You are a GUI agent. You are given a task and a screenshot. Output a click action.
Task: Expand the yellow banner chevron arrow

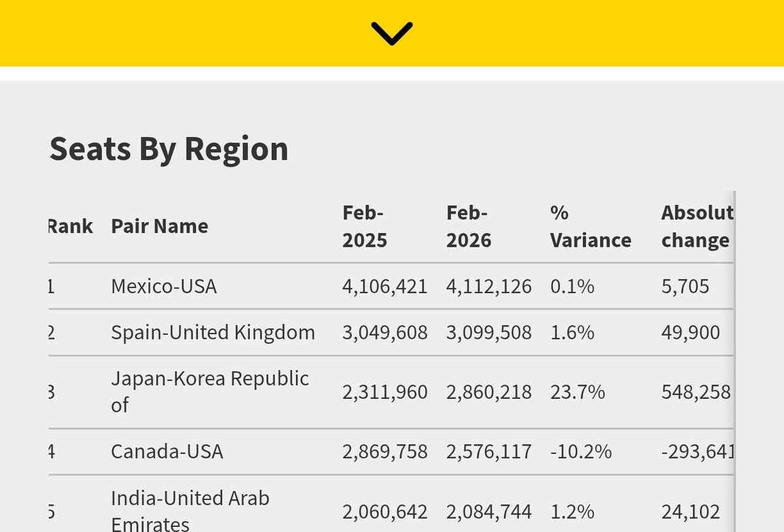[x=391, y=33]
